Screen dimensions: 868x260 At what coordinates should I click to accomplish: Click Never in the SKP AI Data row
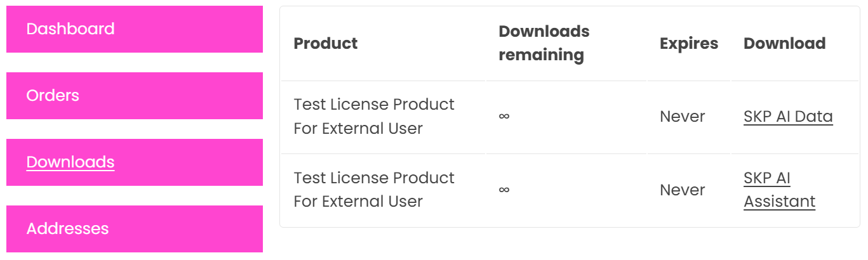(x=683, y=117)
